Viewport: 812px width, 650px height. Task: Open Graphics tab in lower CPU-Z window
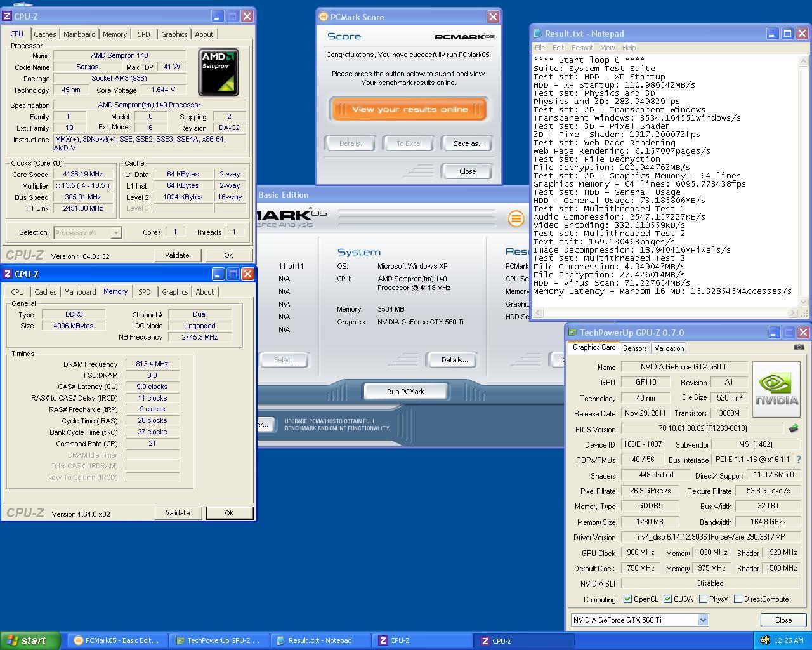pyautogui.click(x=174, y=292)
